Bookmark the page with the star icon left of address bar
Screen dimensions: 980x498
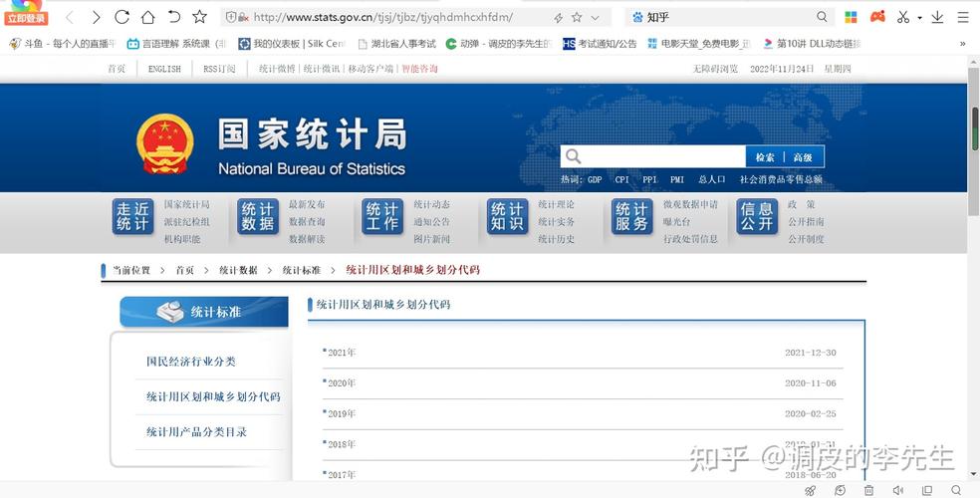[x=199, y=16]
